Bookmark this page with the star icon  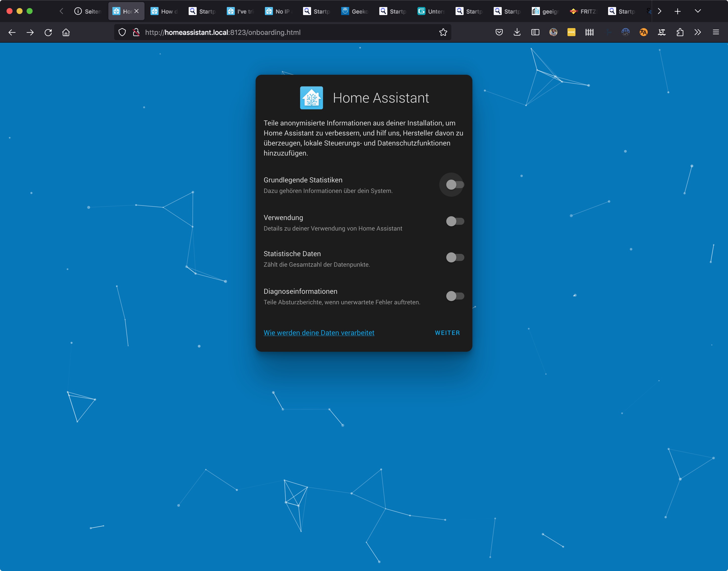(443, 32)
